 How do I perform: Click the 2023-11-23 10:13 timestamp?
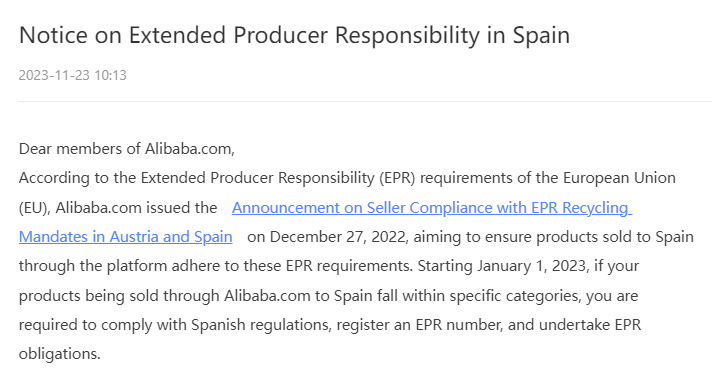click(x=73, y=75)
